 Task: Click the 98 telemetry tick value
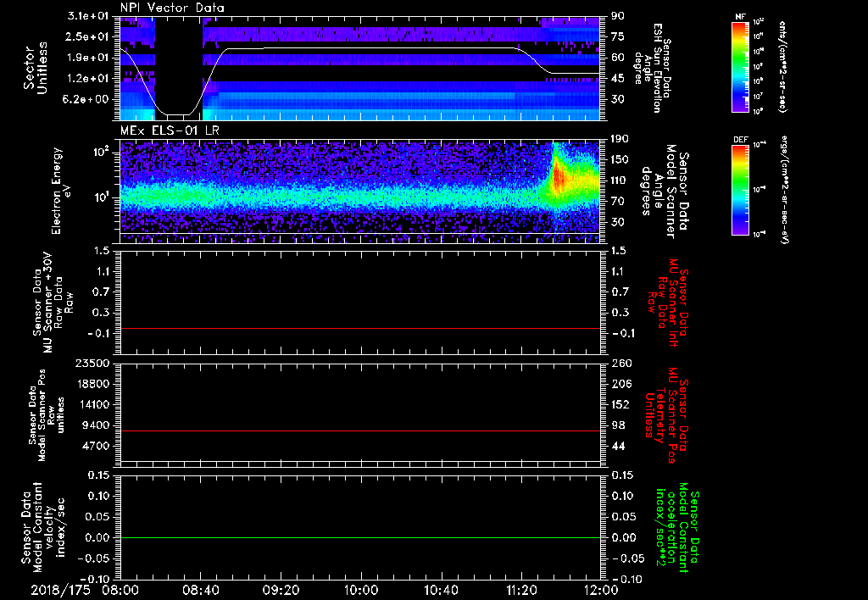pyautogui.click(x=618, y=425)
